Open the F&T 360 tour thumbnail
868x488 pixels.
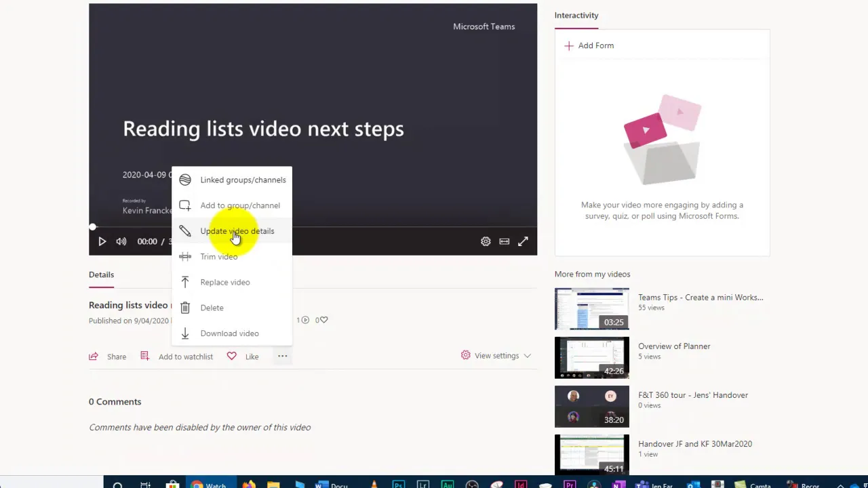592,407
